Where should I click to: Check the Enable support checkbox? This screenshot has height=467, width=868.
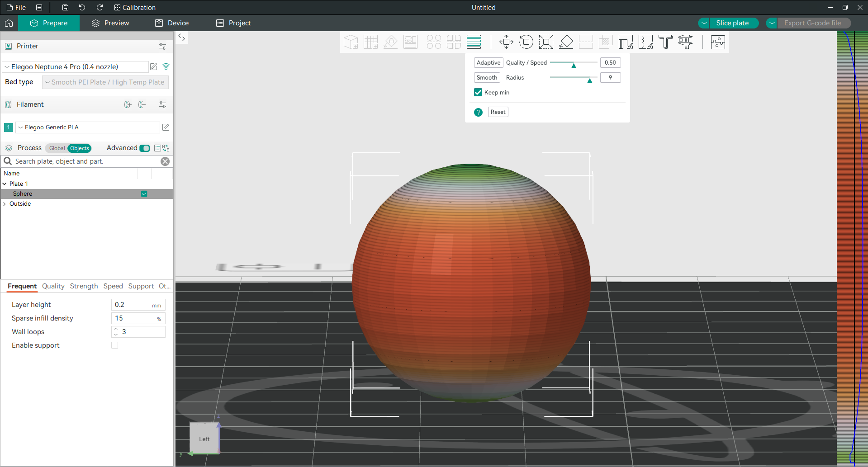[x=115, y=345]
